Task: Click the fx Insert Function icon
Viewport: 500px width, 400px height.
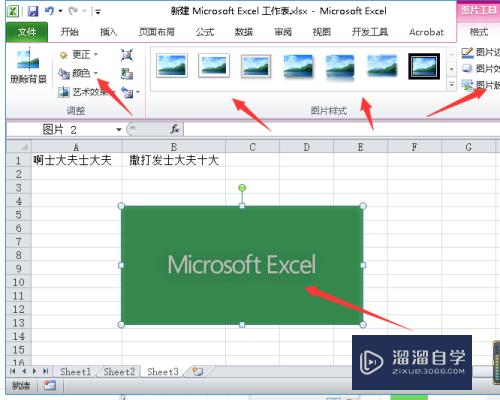Action: 175,129
